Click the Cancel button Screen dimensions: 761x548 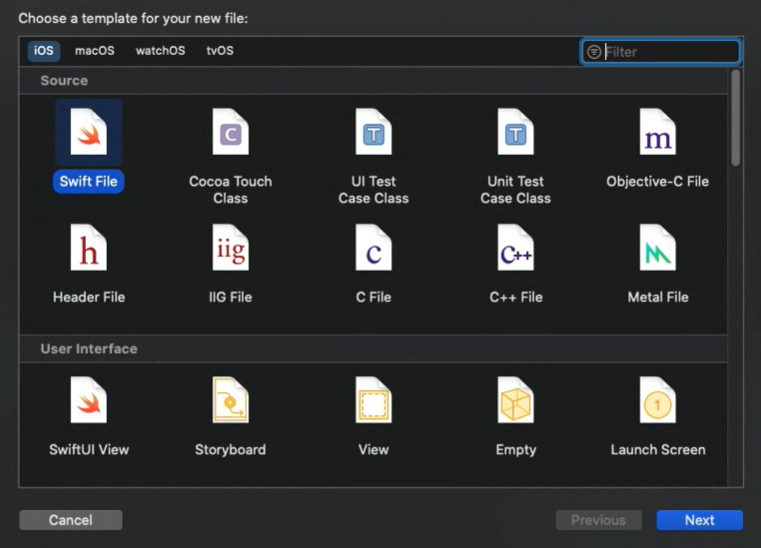[x=71, y=520]
